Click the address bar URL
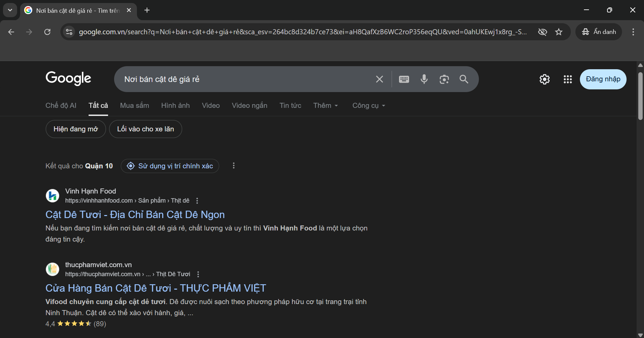Screen dimensions: 644x338 click(303, 32)
